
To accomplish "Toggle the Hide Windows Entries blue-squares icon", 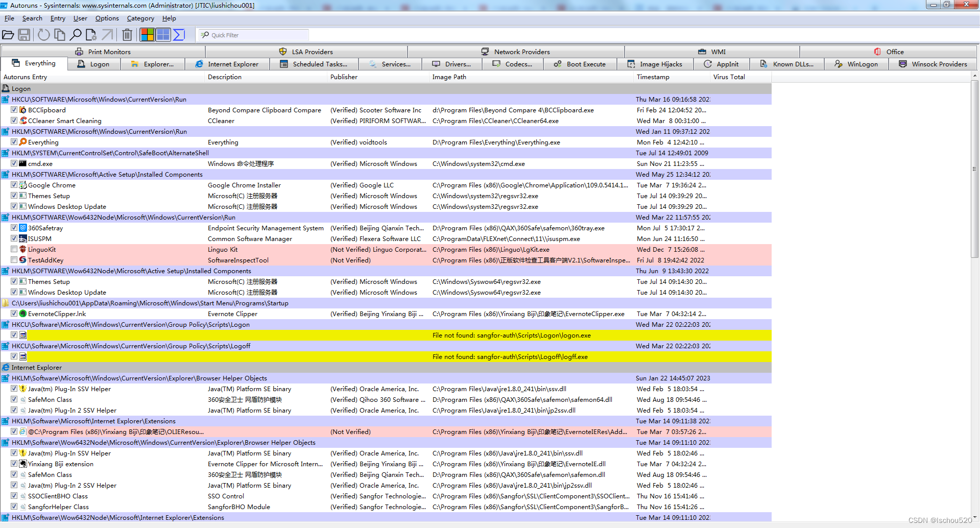I will [x=163, y=35].
